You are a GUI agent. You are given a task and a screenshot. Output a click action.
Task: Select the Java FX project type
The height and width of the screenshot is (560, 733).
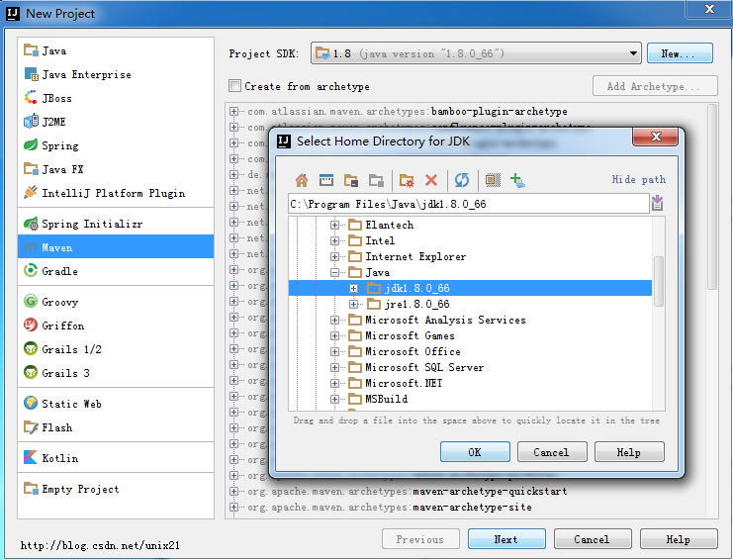(x=116, y=169)
